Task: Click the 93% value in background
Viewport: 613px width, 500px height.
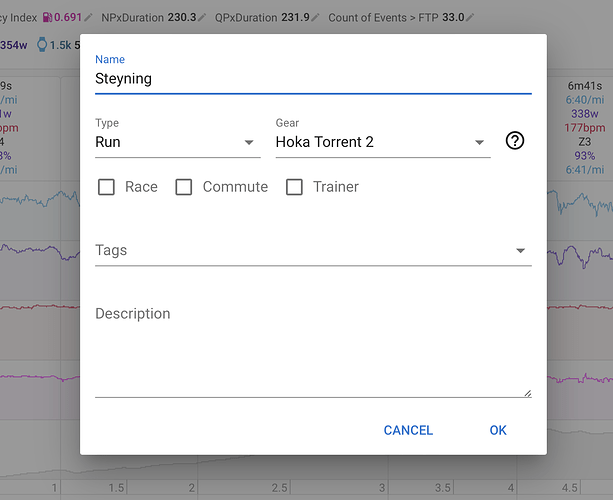Action: click(584, 156)
